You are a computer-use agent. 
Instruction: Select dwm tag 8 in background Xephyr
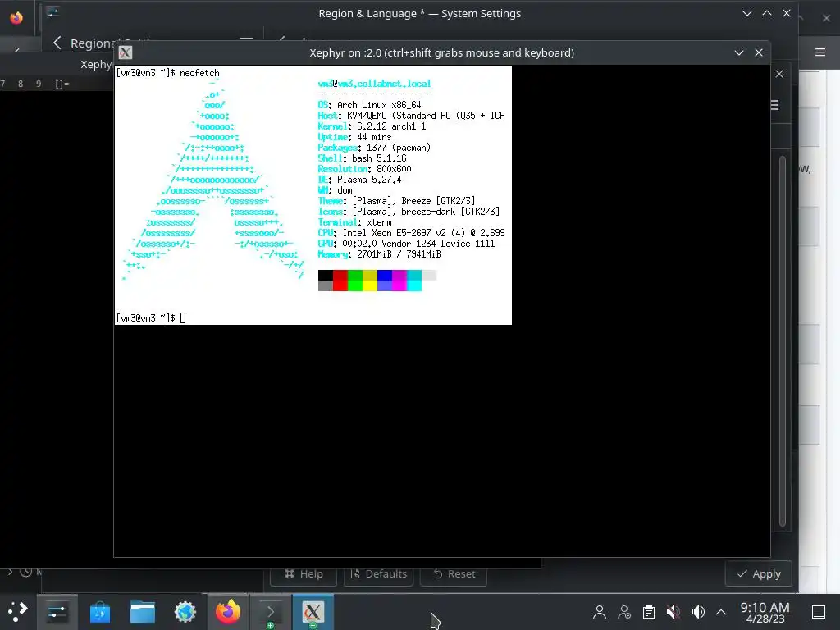click(x=21, y=84)
